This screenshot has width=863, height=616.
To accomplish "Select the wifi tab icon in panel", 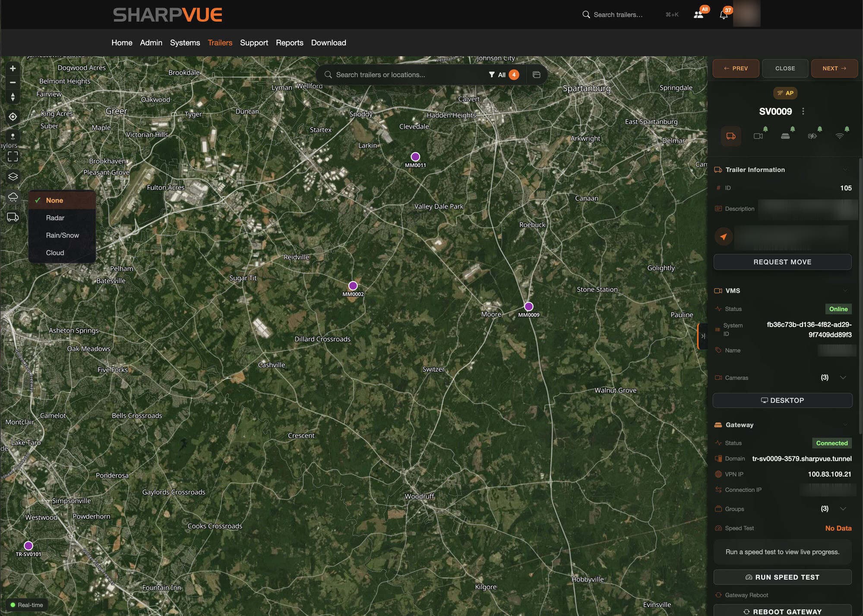I will (x=840, y=136).
